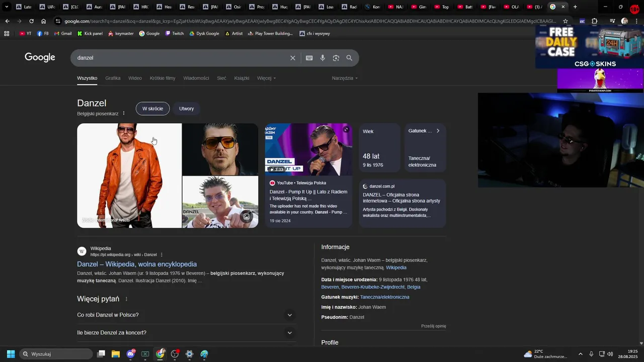Open the apps grid in bookmarks bar
Image resolution: width=644 pixels, height=362 pixels.
pos(7,33)
